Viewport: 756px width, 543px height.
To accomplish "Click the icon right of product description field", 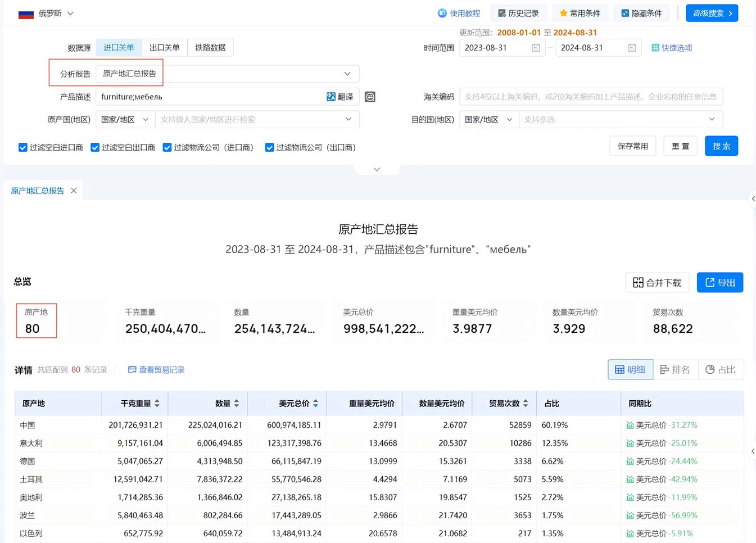I will [370, 97].
